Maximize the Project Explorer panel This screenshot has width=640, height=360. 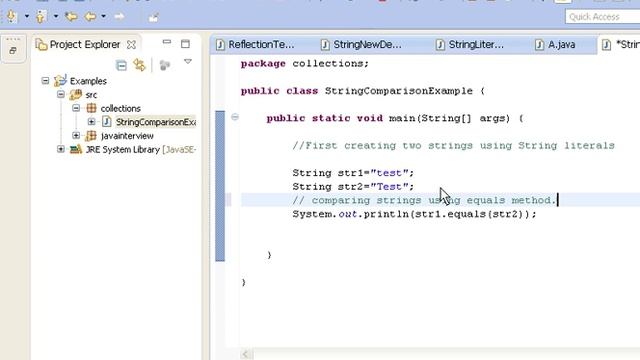(185, 44)
